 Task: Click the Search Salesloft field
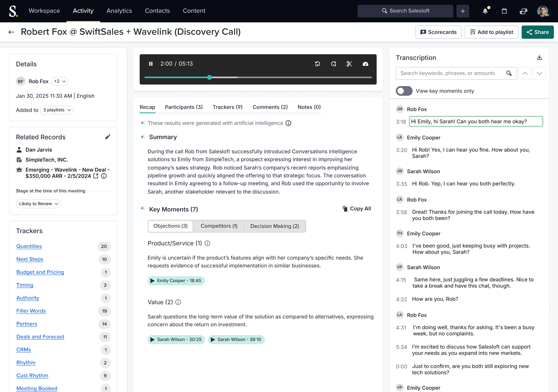(405, 11)
